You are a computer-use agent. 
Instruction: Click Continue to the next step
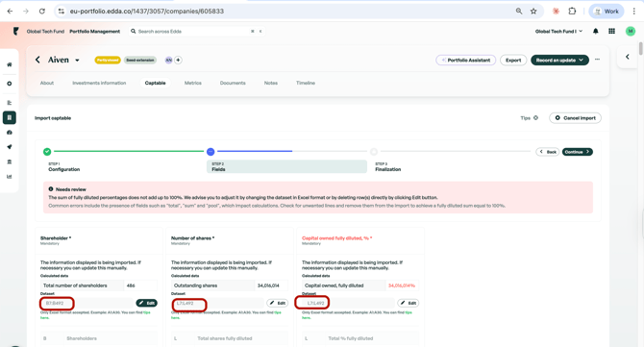(x=577, y=152)
